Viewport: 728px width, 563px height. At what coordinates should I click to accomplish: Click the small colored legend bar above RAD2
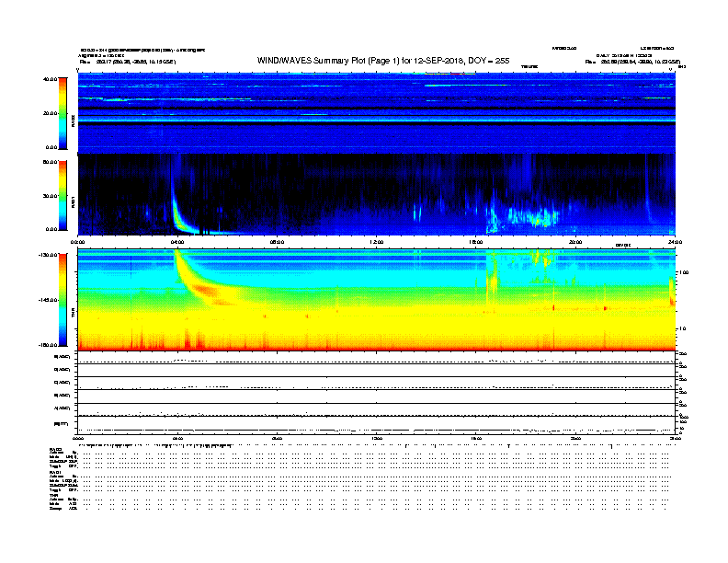[450, 72]
